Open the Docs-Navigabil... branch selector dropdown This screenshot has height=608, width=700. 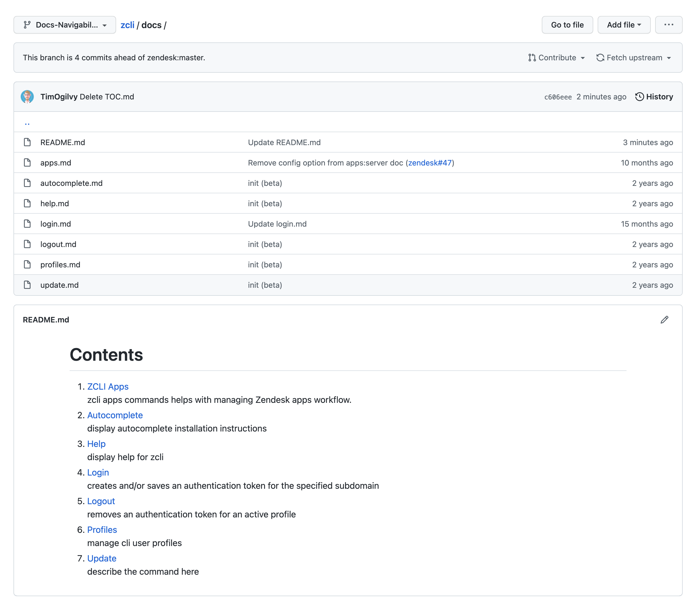[x=65, y=25]
